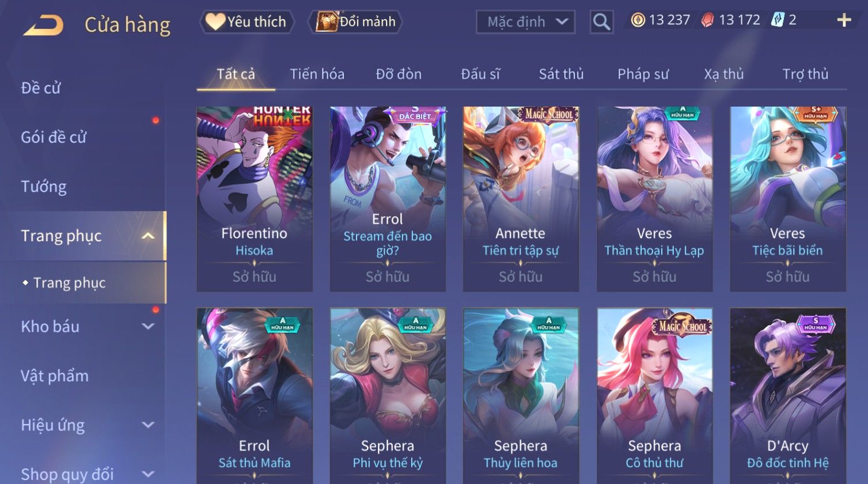The width and height of the screenshot is (868, 484).
Task: Tap the blue voucher ticket icon
Action: tap(778, 20)
